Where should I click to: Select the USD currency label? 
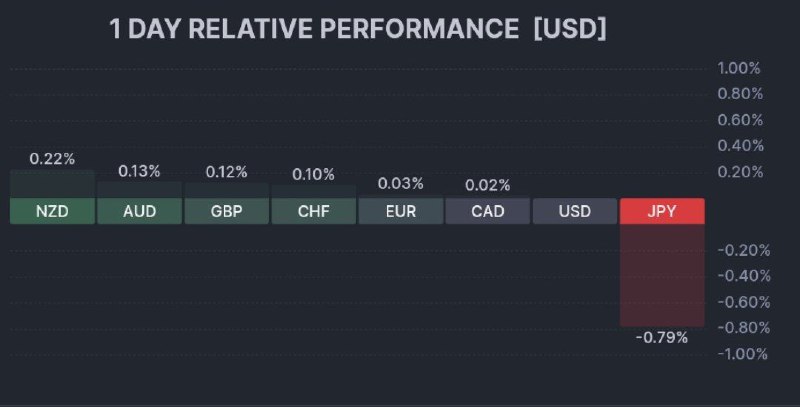[x=575, y=211]
